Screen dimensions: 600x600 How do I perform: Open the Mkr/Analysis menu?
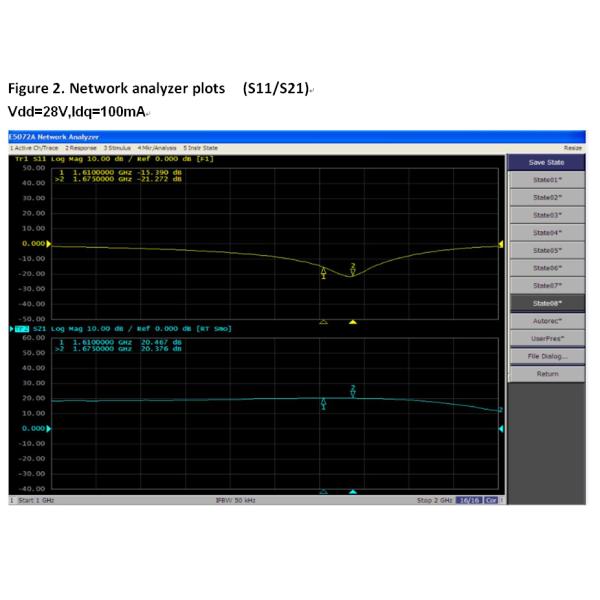tap(159, 148)
